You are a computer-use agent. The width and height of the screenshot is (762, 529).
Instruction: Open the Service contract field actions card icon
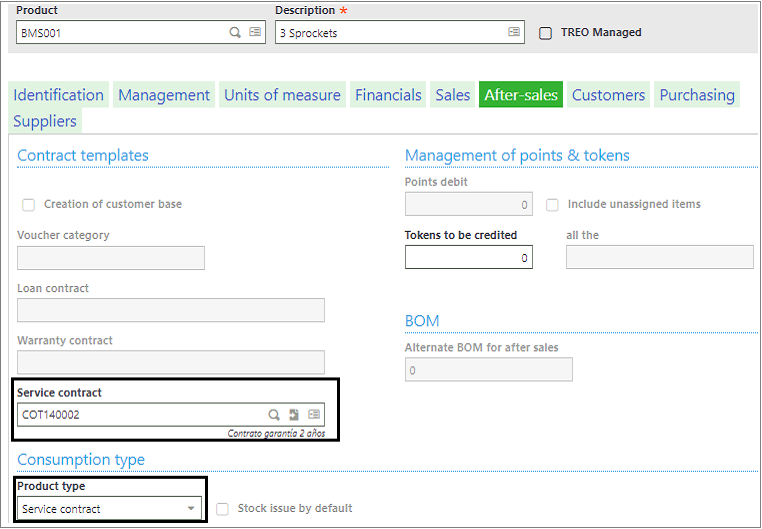coord(314,414)
